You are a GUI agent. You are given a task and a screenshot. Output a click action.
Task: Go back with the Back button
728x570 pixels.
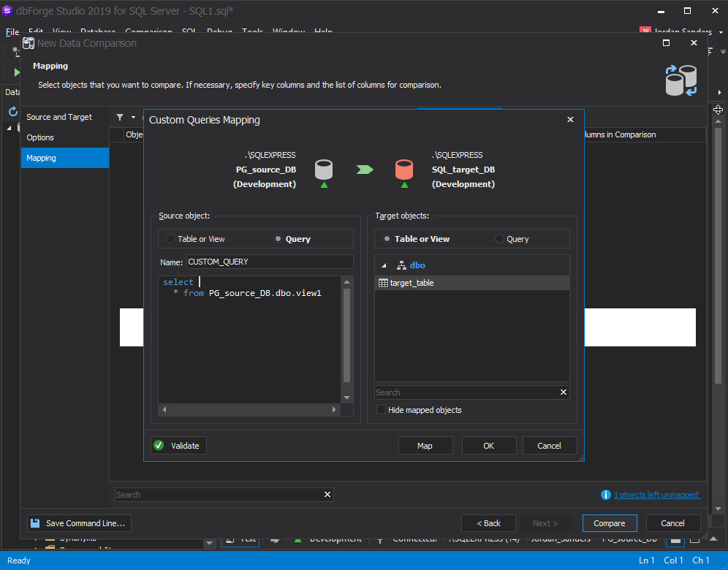(489, 523)
